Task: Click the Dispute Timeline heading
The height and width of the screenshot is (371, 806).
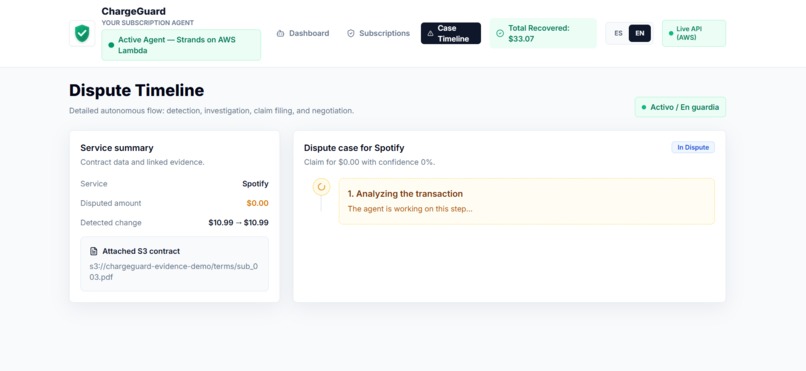Action: click(x=136, y=90)
